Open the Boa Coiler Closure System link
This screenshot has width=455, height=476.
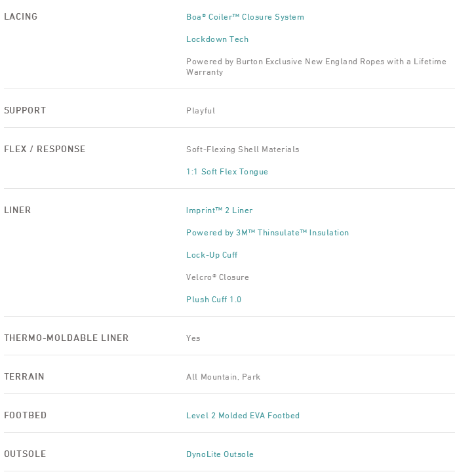coord(245,17)
